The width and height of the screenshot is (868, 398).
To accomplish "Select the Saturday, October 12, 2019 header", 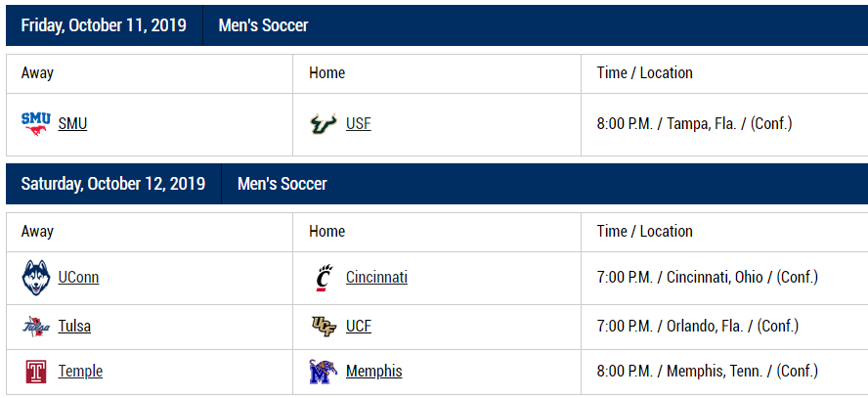I will click(x=113, y=184).
